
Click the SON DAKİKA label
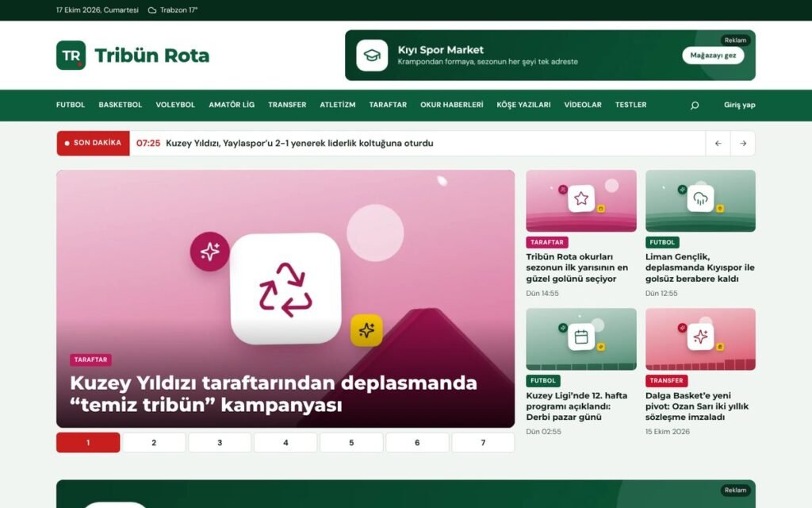coord(94,143)
